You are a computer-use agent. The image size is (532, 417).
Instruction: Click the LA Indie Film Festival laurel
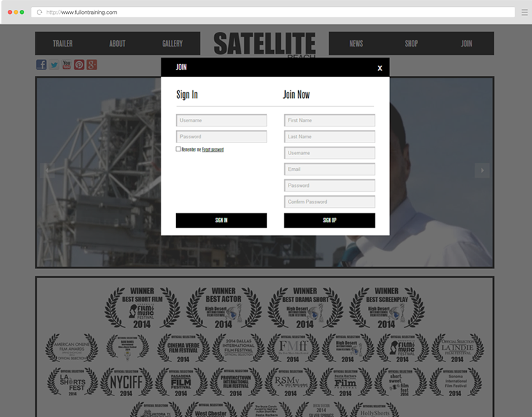458,347
